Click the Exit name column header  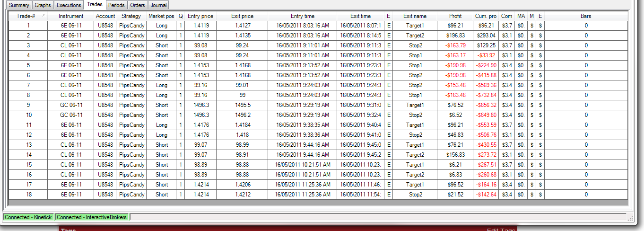tap(415, 16)
